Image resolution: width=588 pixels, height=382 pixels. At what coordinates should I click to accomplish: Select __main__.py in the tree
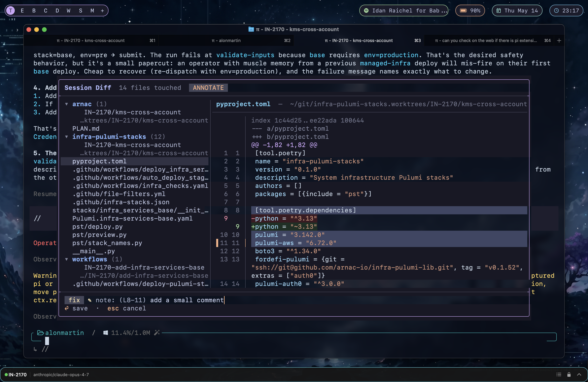pyautogui.click(x=93, y=251)
